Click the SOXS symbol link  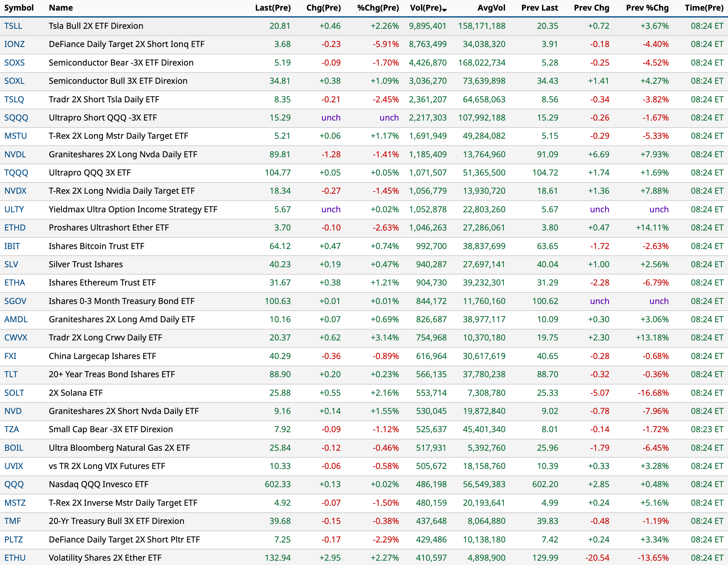click(x=14, y=63)
